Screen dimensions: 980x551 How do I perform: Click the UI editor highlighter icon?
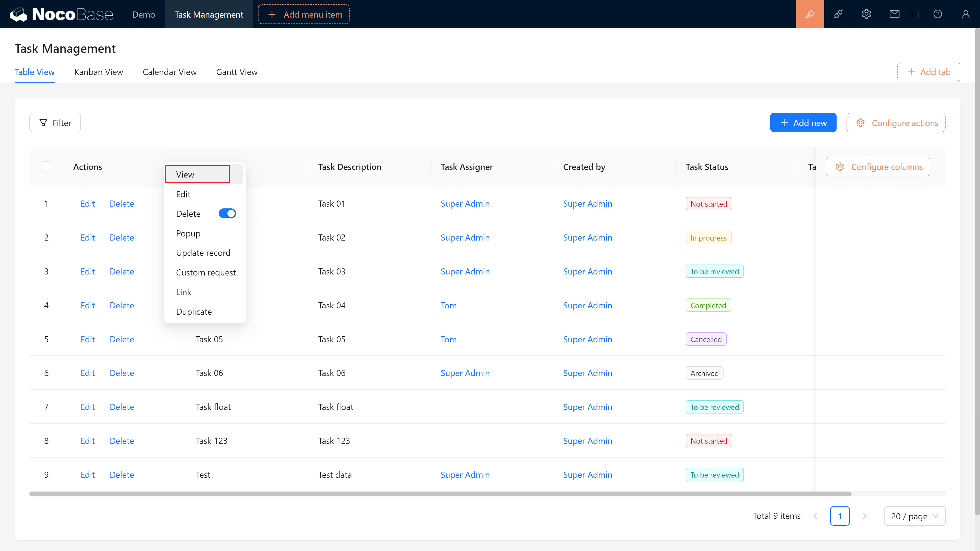point(810,14)
